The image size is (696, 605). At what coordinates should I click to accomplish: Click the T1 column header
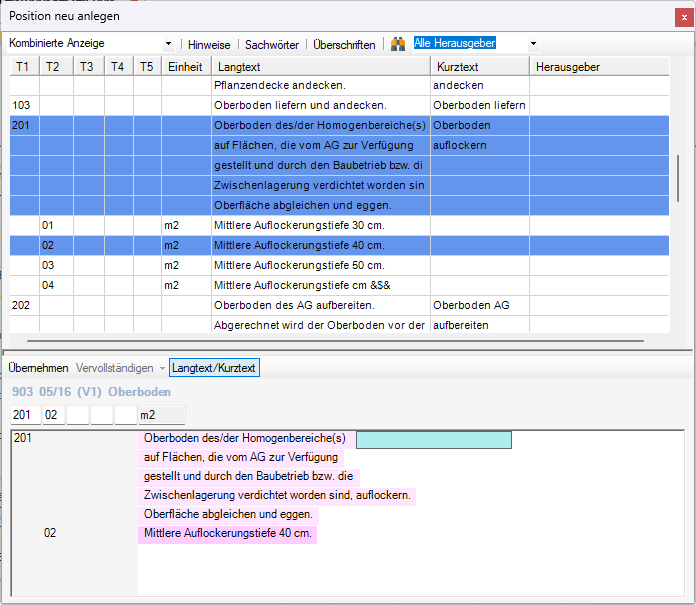click(24, 67)
